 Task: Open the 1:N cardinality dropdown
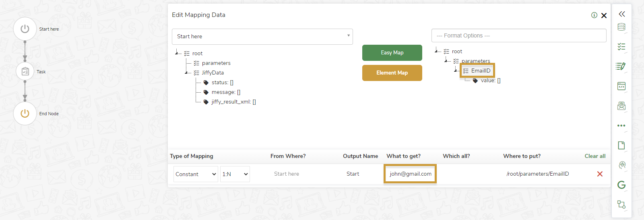[235, 174]
